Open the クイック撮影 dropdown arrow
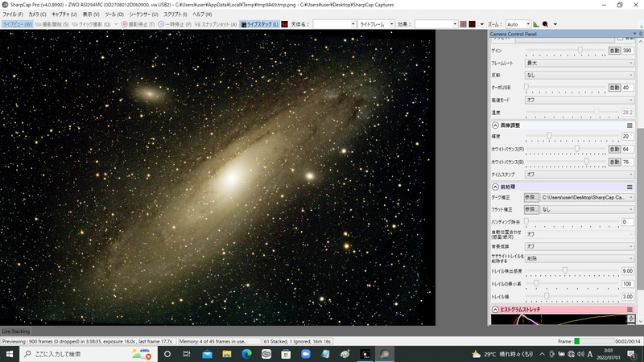This screenshot has height=362, width=644. (x=116, y=24)
